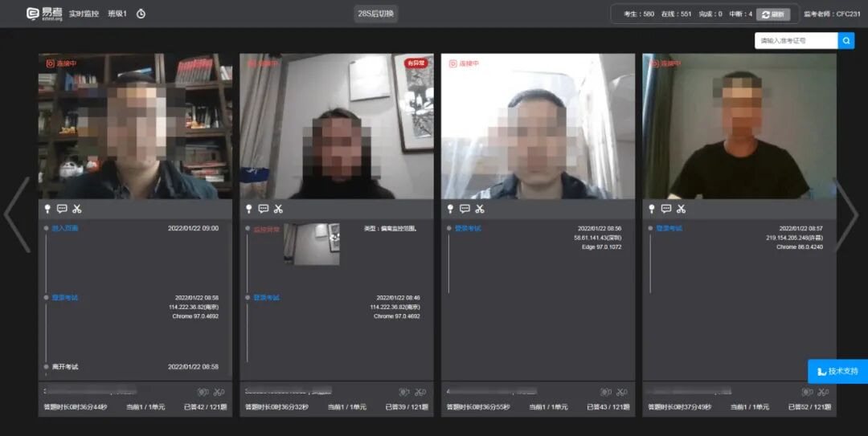Viewport: 868px width, 436px height.
Task: Click top scissors icon on the Edge 97.0.1072 card
Action: (480, 209)
